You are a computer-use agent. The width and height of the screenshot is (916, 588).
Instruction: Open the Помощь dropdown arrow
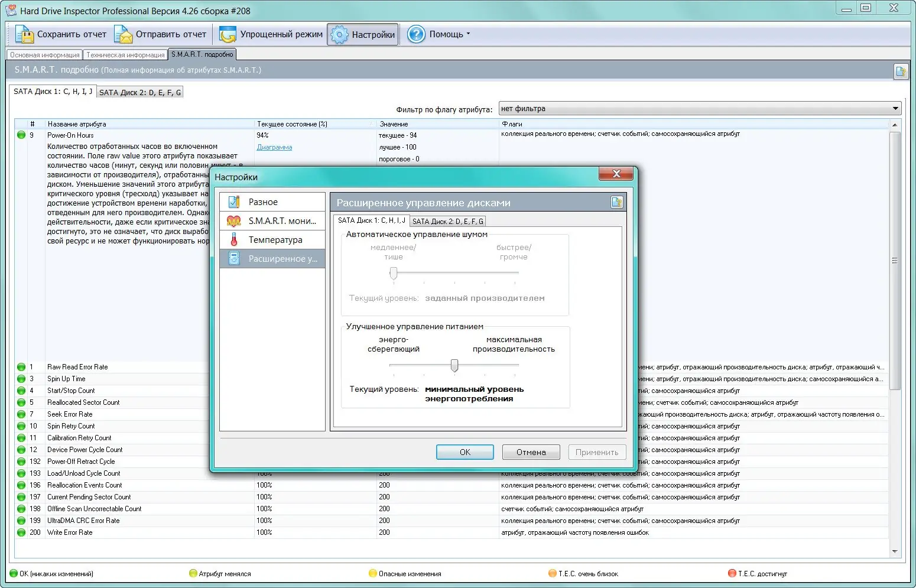point(468,34)
